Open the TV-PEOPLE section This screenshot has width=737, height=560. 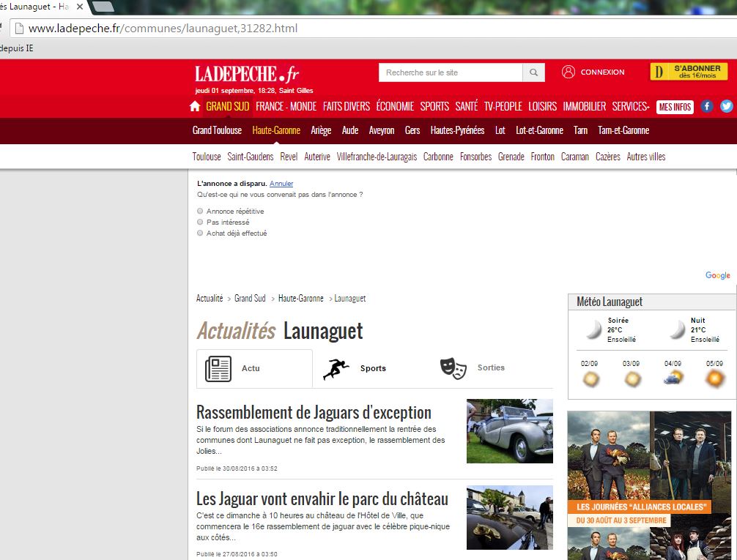503,107
